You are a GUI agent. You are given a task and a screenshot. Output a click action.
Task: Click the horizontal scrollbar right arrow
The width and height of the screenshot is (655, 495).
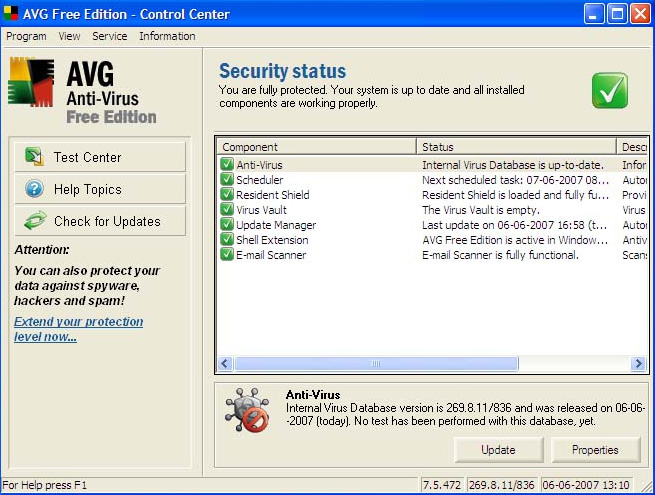[x=638, y=363]
